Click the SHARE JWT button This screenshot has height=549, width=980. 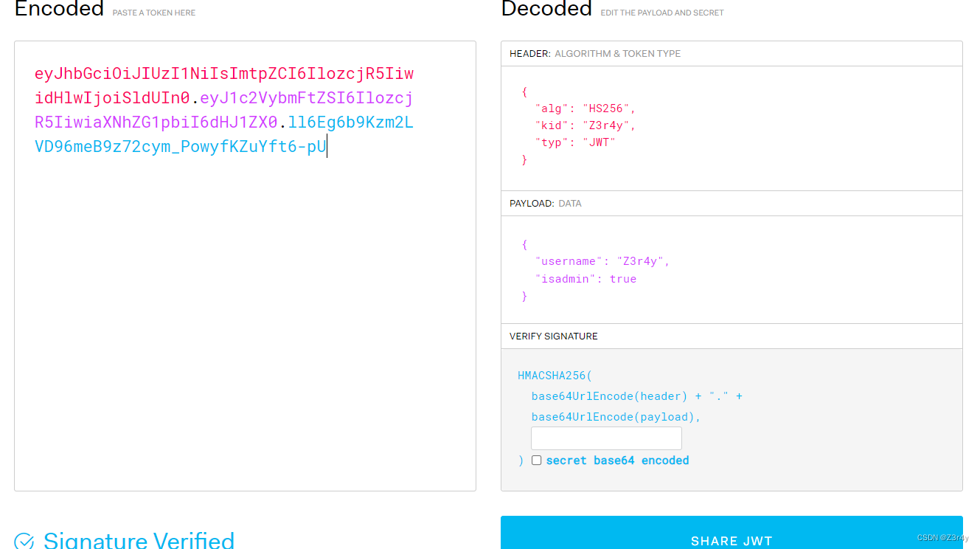(x=731, y=541)
